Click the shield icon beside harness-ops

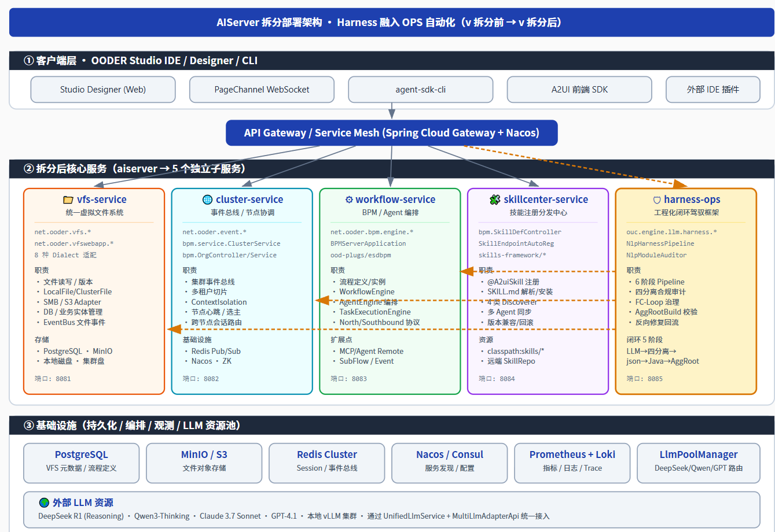click(657, 200)
